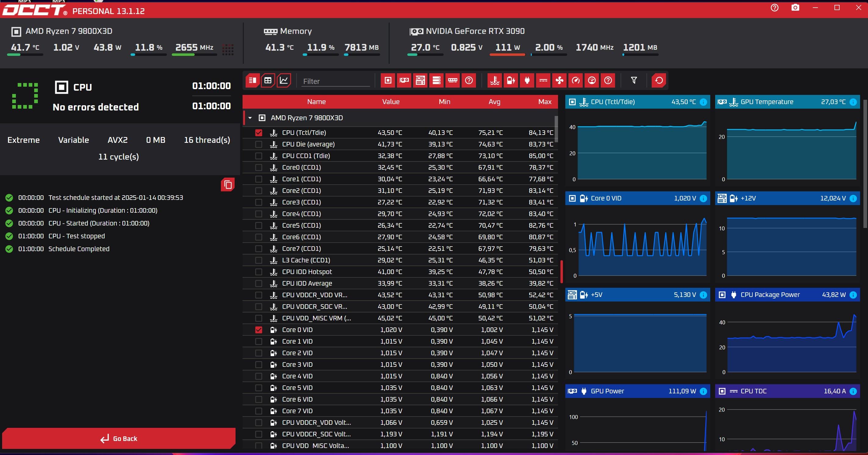The height and width of the screenshot is (455, 868).
Task: Uncheck the CPU (Tctl/Tdie) checkbox
Action: pyautogui.click(x=258, y=133)
